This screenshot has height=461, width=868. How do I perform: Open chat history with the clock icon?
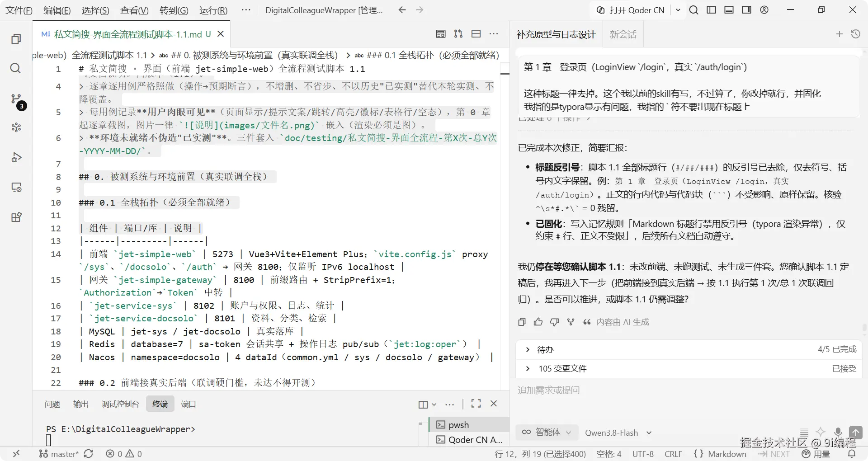(856, 34)
